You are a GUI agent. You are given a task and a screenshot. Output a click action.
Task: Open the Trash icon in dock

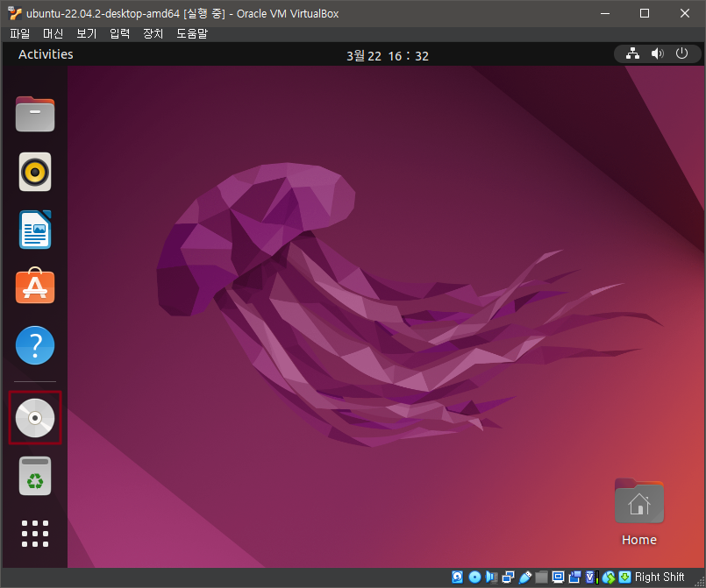click(x=35, y=476)
